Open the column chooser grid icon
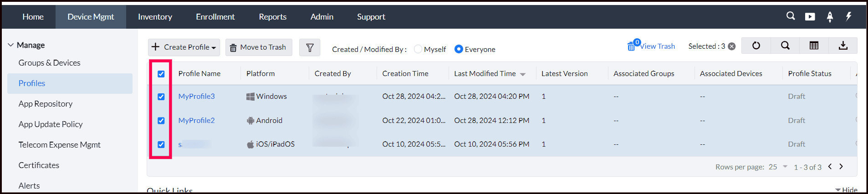The width and height of the screenshot is (868, 194). [814, 46]
